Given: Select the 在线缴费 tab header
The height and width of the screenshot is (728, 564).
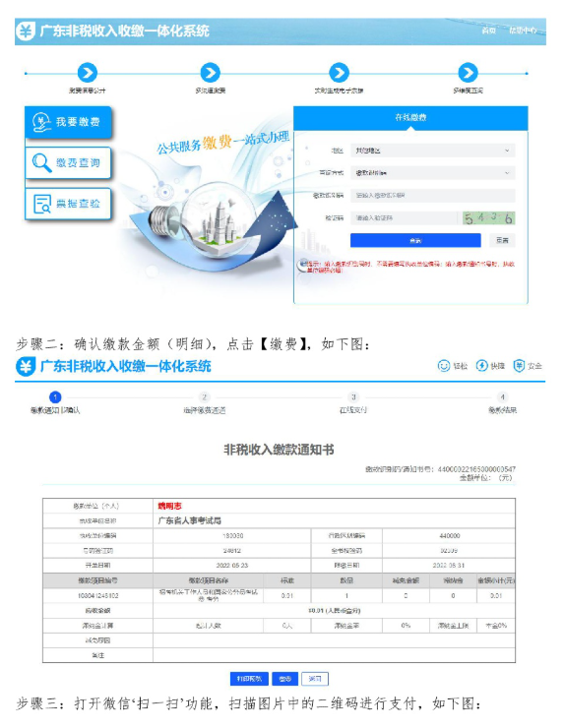Looking at the screenshot, I should (410, 118).
